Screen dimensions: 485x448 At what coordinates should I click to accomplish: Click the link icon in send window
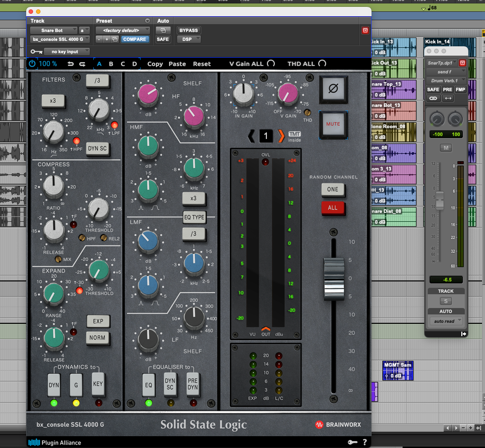[433, 98]
